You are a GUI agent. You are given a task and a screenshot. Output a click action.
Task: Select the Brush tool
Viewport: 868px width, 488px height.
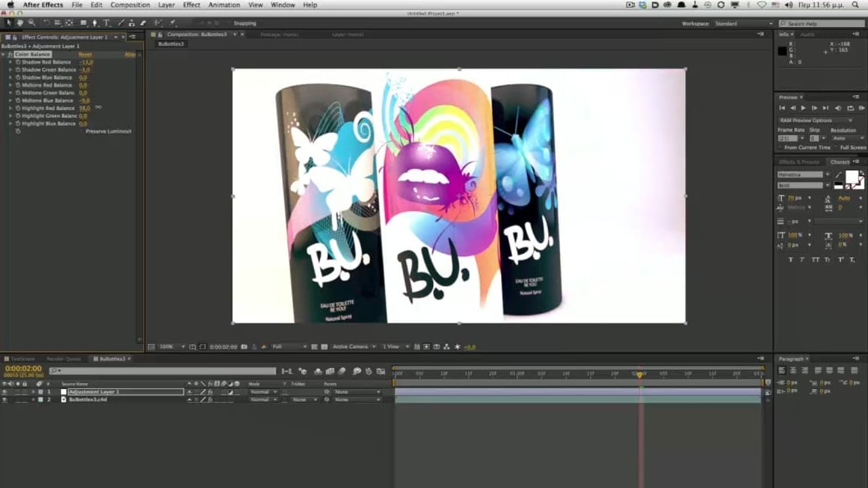tap(121, 23)
